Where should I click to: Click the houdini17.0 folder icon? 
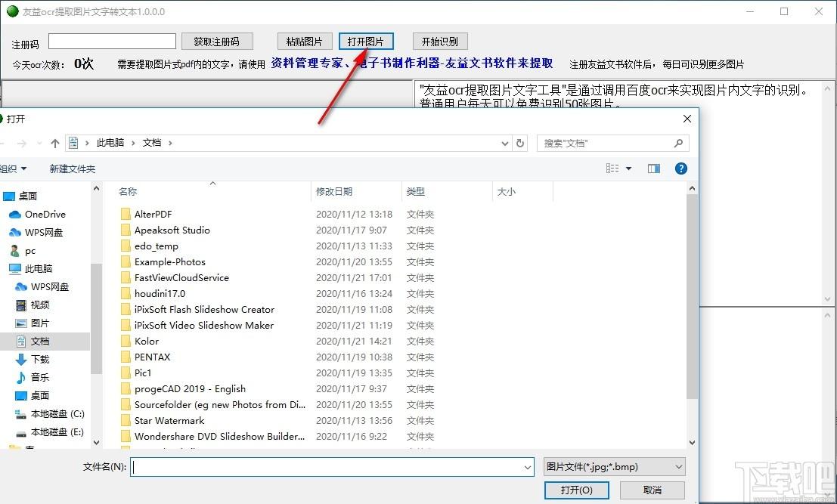(x=126, y=294)
